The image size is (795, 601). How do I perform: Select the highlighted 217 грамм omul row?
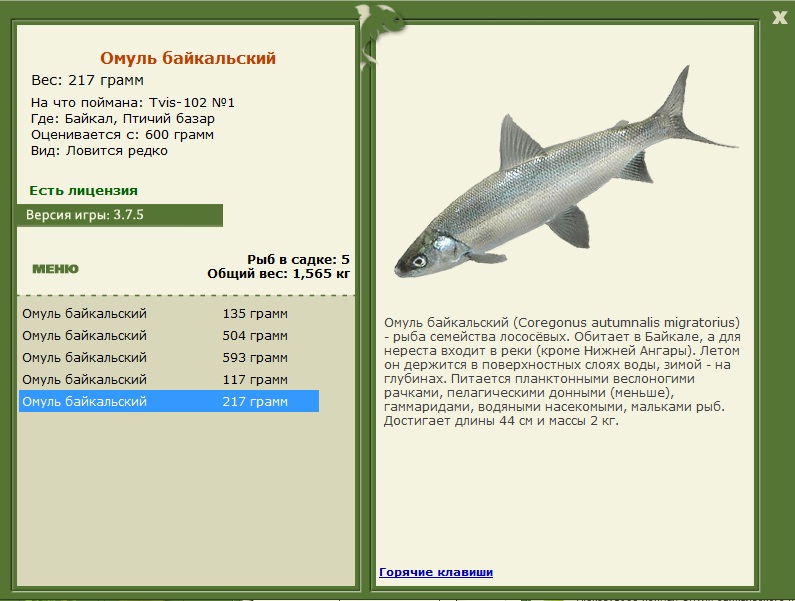[169, 401]
